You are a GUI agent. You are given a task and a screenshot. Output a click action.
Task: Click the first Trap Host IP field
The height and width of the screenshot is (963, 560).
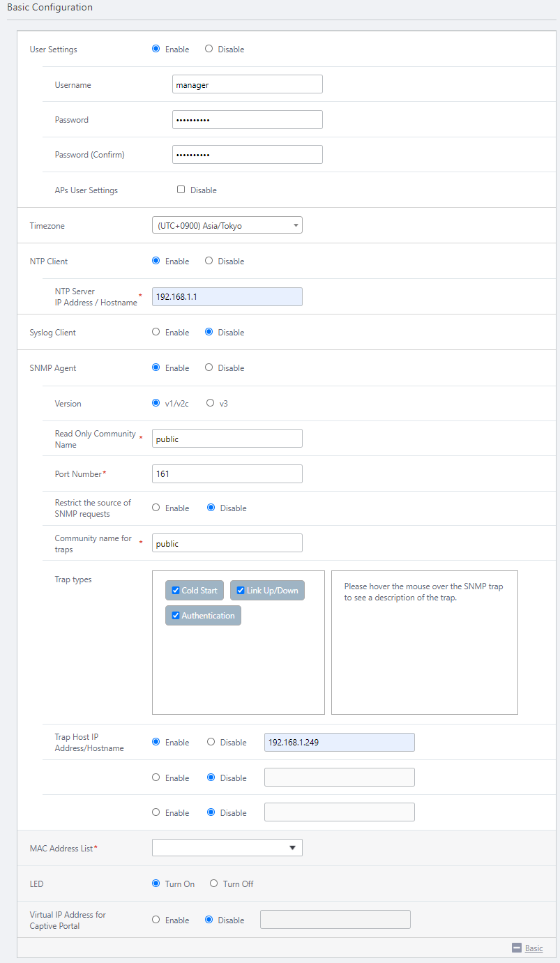coord(339,743)
